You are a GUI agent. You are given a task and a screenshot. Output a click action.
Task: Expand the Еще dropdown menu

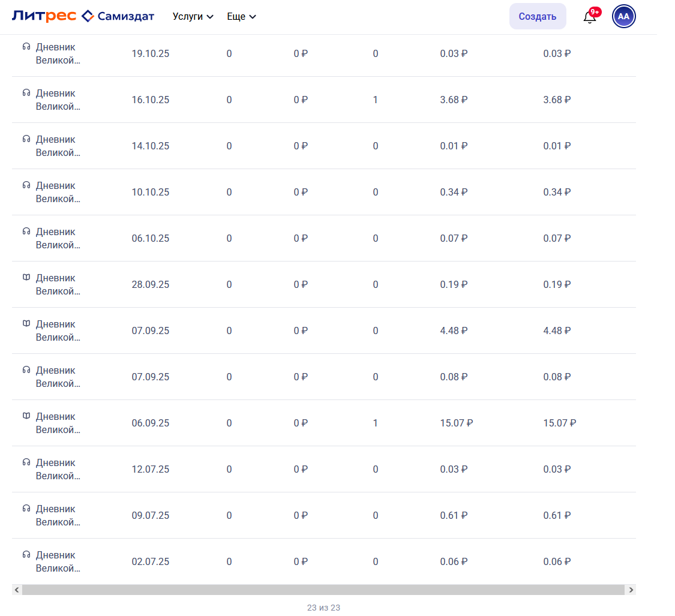click(x=241, y=17)
